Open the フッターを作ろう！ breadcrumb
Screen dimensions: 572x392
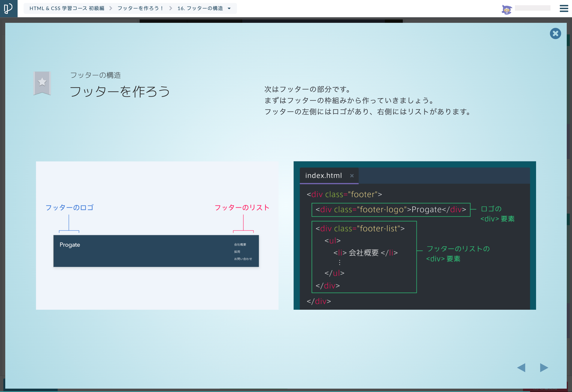tap(141, 8)
